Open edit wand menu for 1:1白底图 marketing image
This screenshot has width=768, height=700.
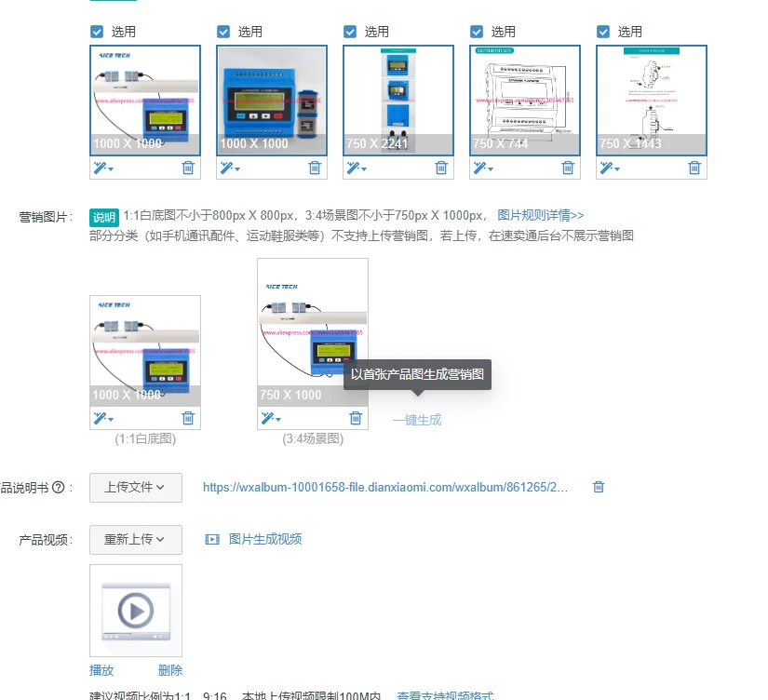click(x=103, y=418)
